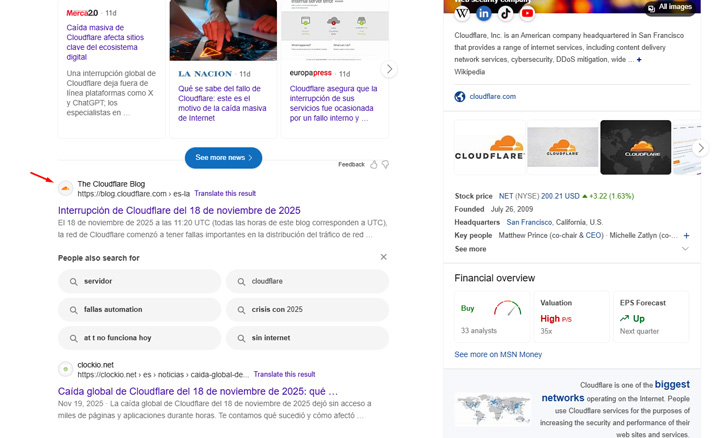Screen dimensions: 720x438
Task: Open Cloudflare's TikTok profile icon
Action: (x=506, y=13)
